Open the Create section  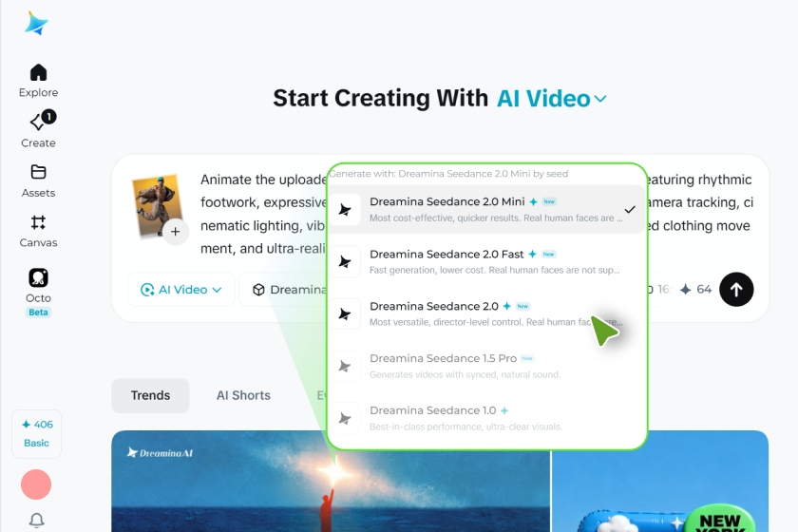point(38,129)
